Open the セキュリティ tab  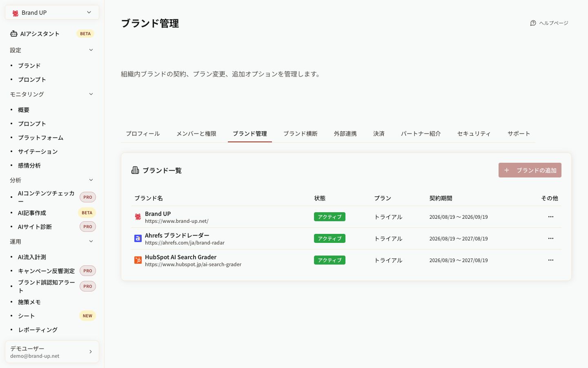click(x=474, y=134)
